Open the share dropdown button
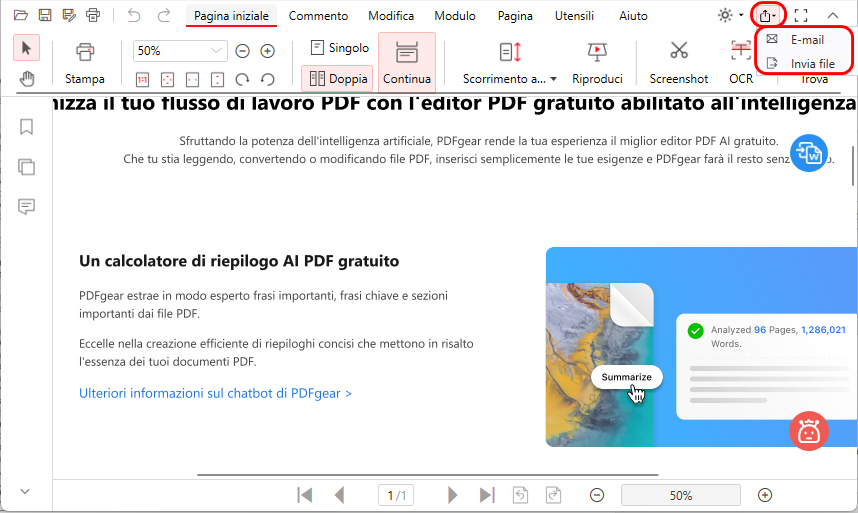Screen dimensions: 858x513 click(768, 15)
